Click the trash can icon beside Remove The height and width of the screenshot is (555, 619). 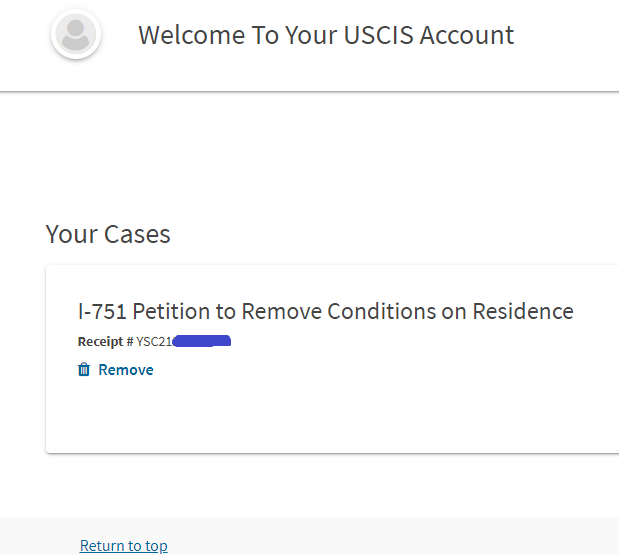click(x=84, y=369)
